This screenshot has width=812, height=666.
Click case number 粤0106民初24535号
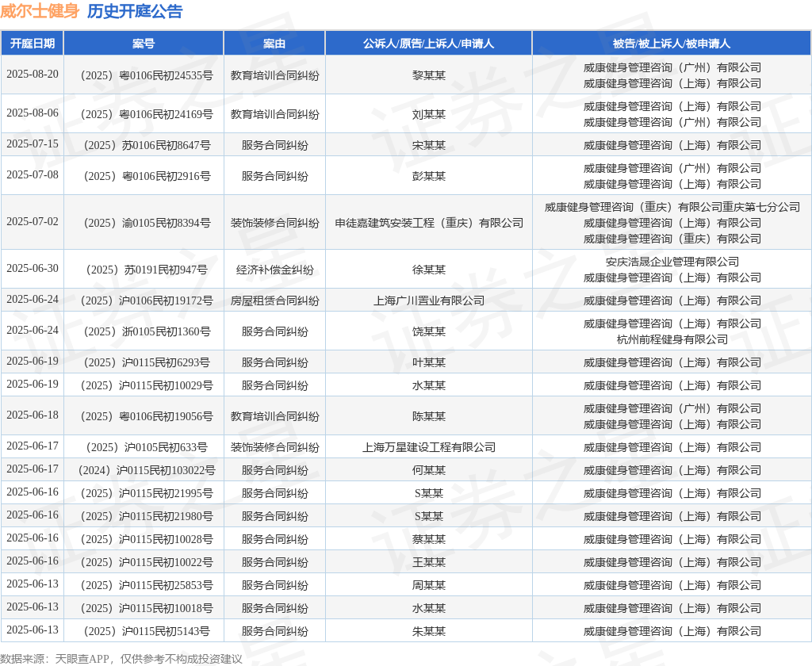[147, 75]
